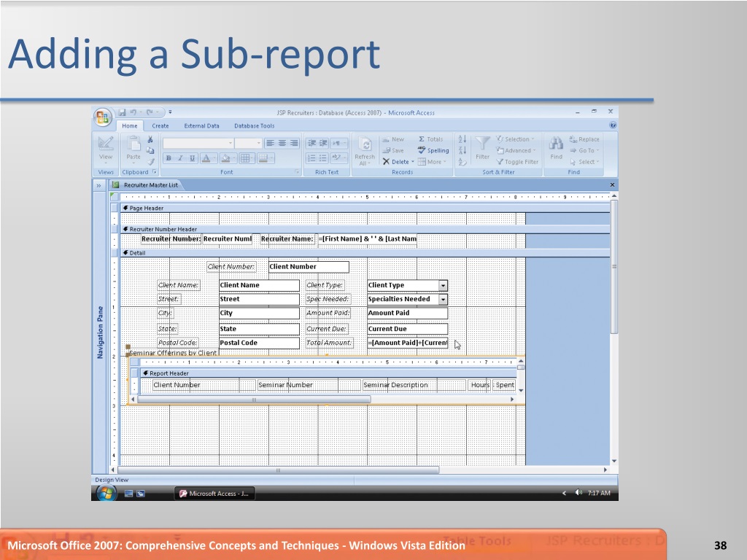This screenshot has width=747, height=560.
Task: Click the Fill/Back Color bucket icon
Action: pyautogui.click(x=226, y=158)
